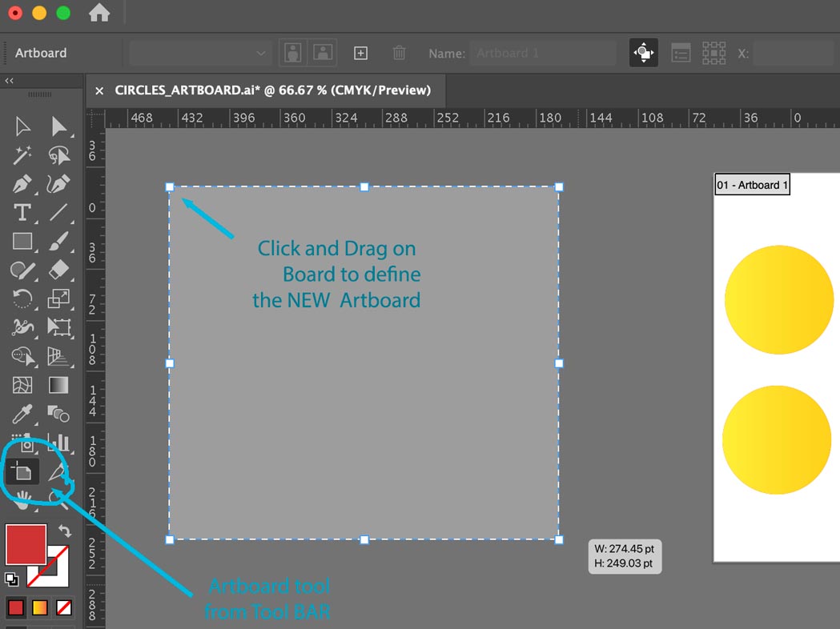
Task: Go to the Home screen icon
Action: click(99, 14)
